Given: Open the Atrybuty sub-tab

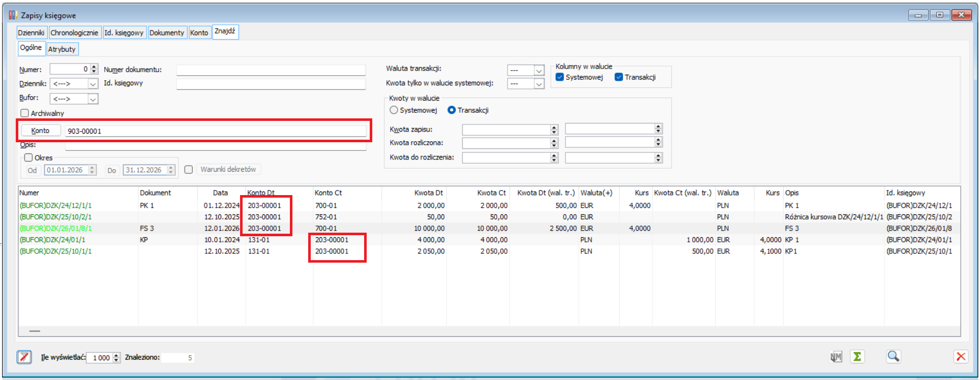Looking at the screenshot, I should click(62, 49).
